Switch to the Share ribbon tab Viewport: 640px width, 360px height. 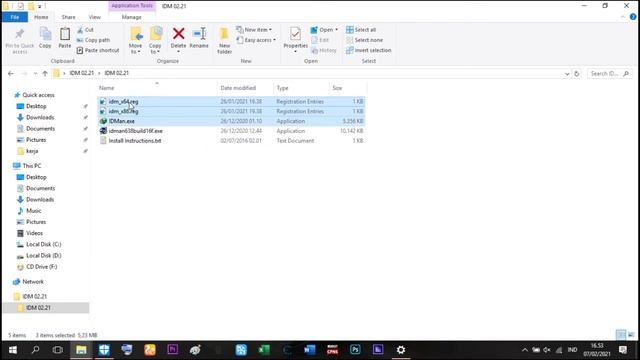pyautogui.click(x=68, y=17)
